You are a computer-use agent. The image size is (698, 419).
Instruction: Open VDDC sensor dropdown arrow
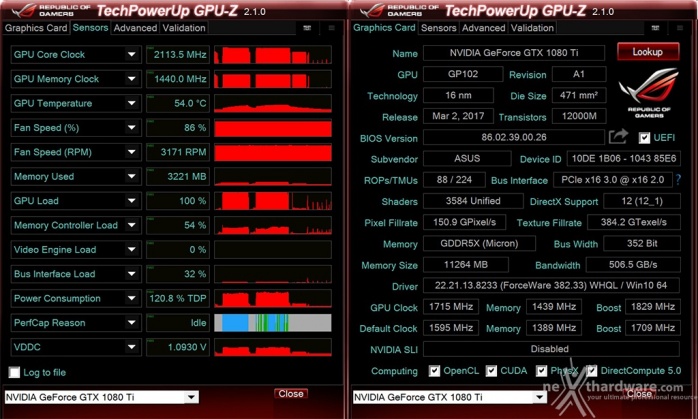pyautogui.click(x=132, y=347)
